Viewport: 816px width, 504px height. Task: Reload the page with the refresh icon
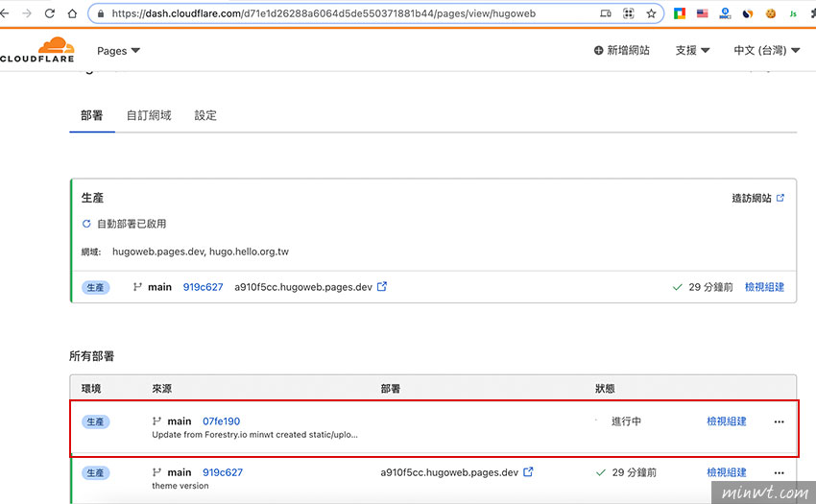(49, 13)
